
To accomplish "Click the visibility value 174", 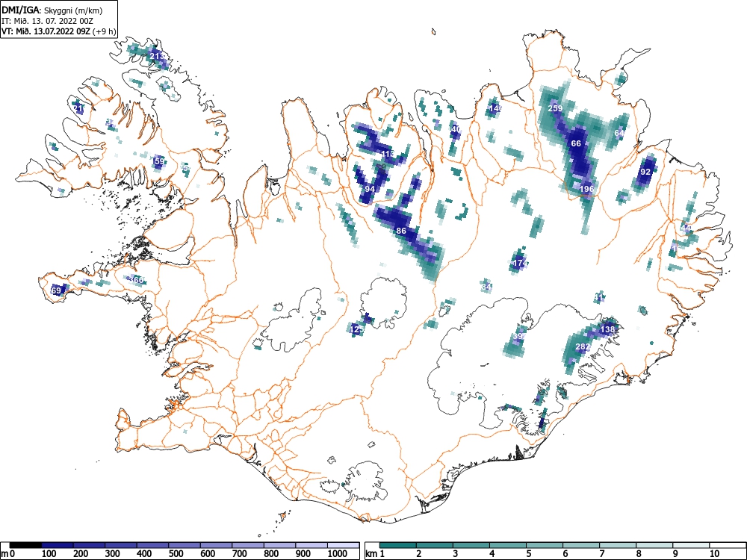I will click(520, 263).
